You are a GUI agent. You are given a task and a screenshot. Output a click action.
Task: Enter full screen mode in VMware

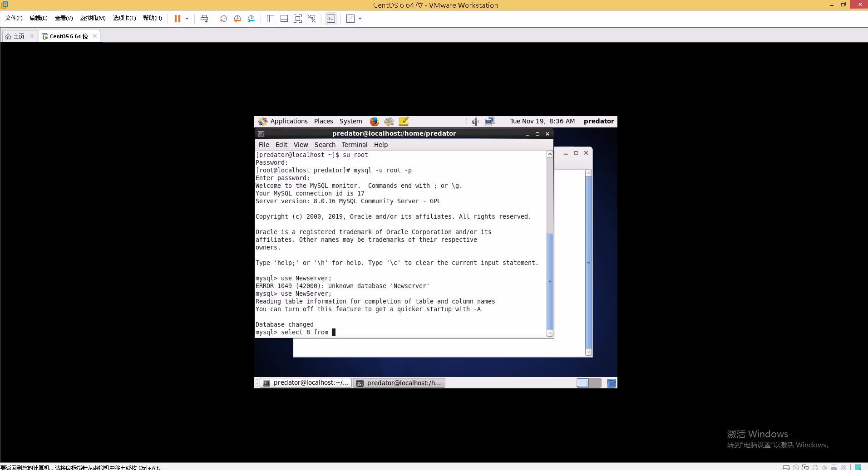[x=298, y=19]
